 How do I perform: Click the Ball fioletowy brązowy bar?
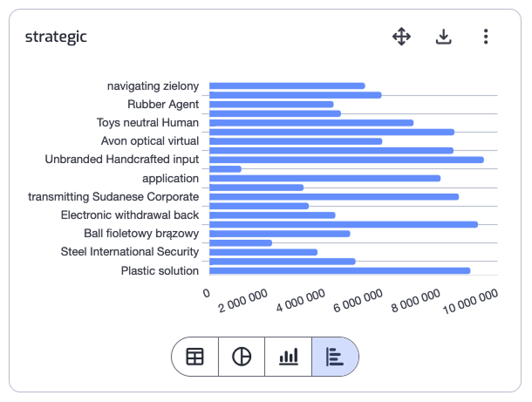coord(280,234)
